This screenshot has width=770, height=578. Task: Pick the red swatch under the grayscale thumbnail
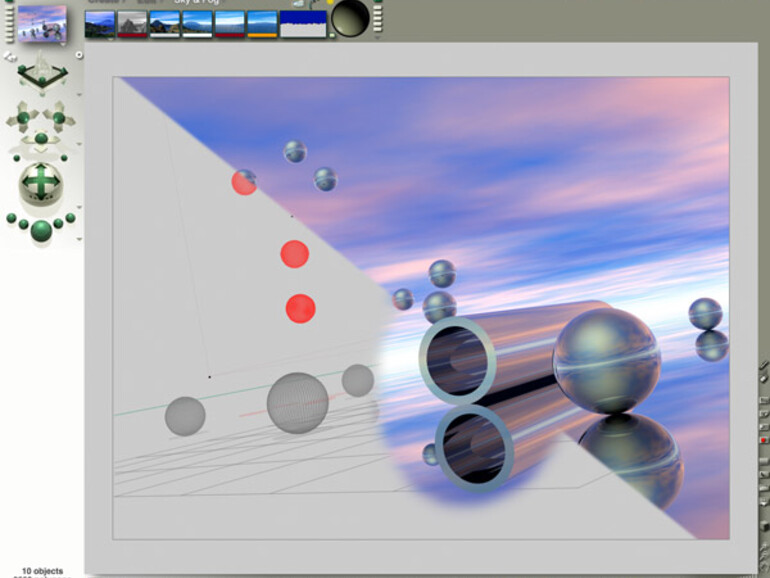(x=133, y=35)
